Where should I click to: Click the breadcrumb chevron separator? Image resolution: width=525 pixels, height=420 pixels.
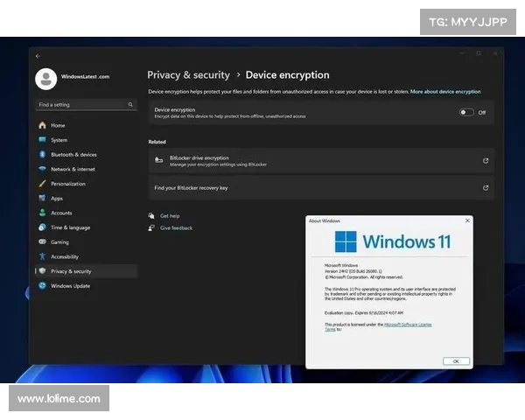point(238,74)
